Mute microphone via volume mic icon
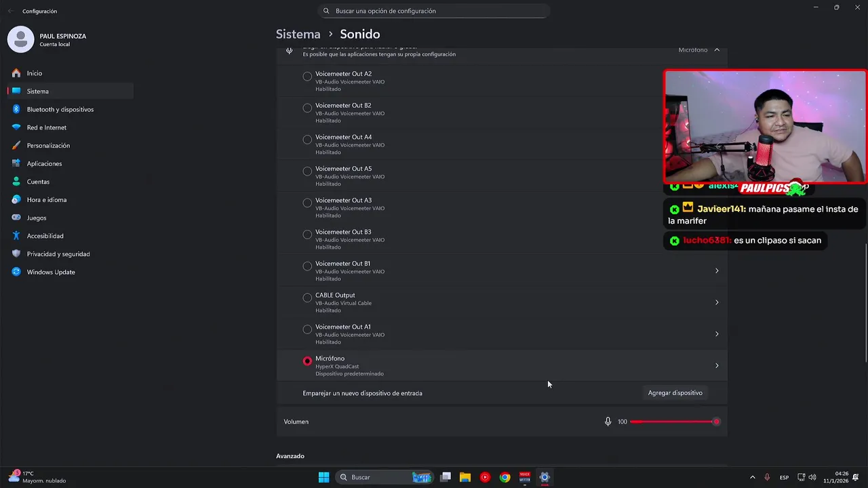 [608, 422]
